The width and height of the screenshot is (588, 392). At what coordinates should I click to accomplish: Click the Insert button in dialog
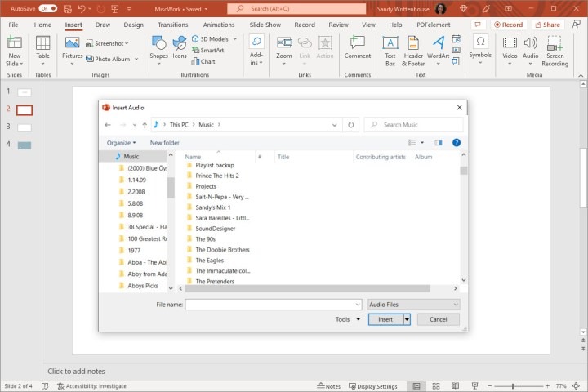coord(385,319)
